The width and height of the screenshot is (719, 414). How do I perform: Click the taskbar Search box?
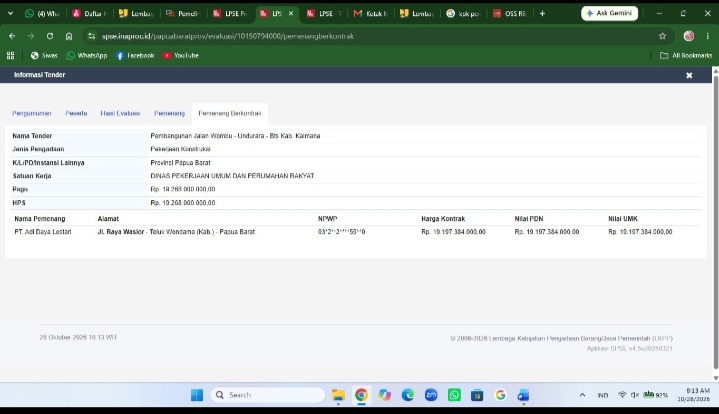pos(268,395)
